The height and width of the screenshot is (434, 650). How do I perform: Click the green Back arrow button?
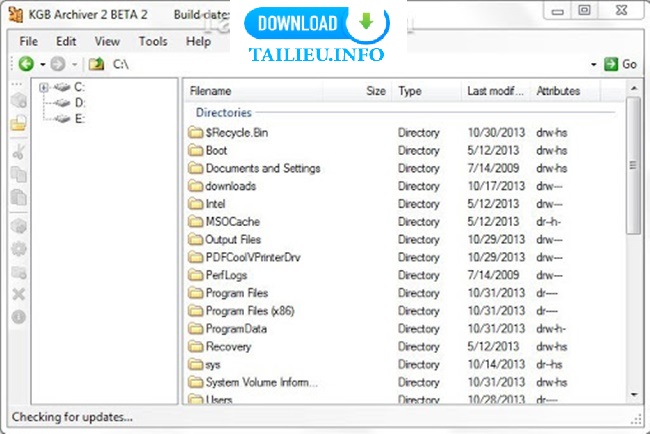(26, 64)
